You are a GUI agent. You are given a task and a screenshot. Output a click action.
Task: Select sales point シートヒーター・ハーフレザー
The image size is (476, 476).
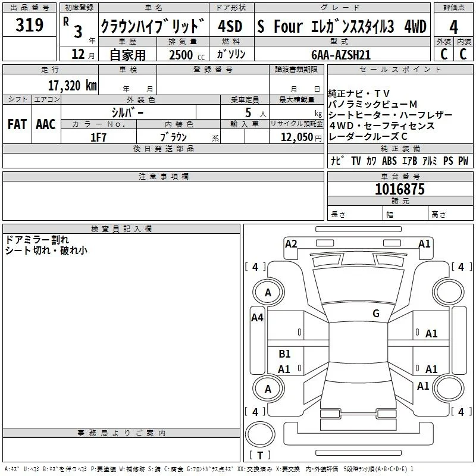(390, 115)
